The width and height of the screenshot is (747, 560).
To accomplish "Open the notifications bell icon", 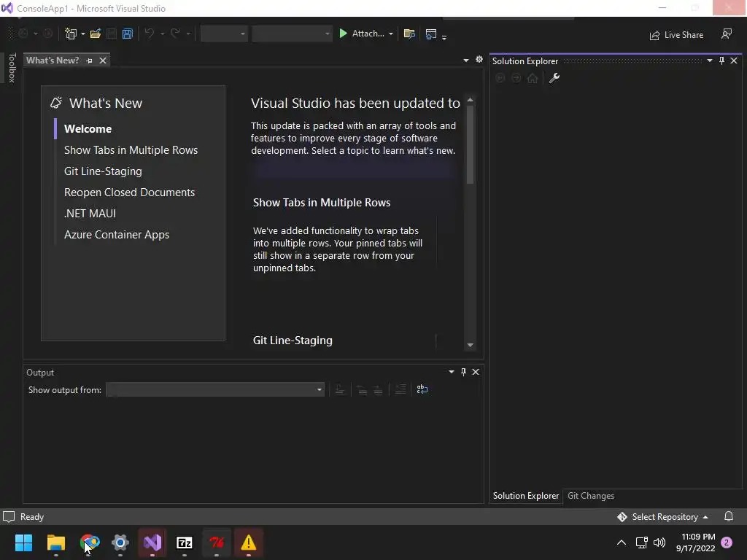I will coord(729,517).
